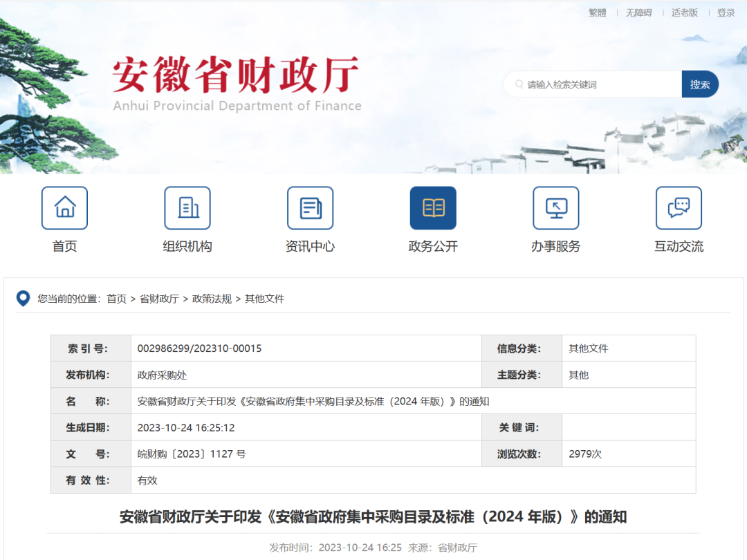Open the 办事服务 monitor icon
The width and height of the screenshot is (747, 560).
click(555, 208)
